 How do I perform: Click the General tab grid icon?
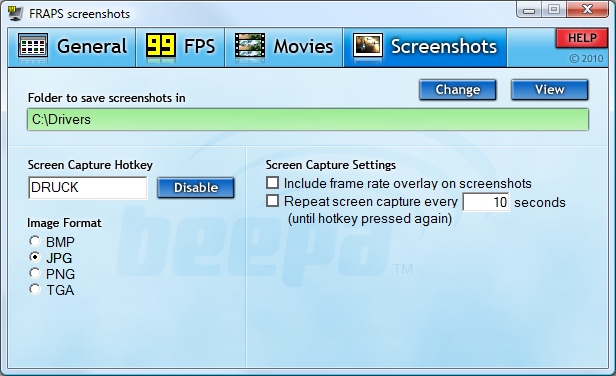(33, 46)
